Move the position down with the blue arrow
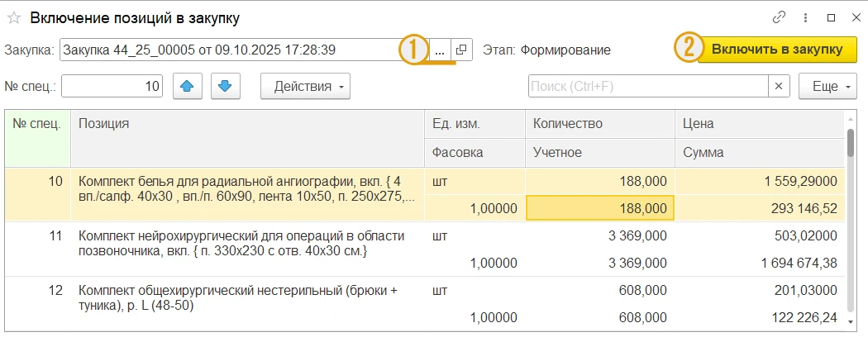Viewport: 868px width, 342px height. tap(225, 87)
